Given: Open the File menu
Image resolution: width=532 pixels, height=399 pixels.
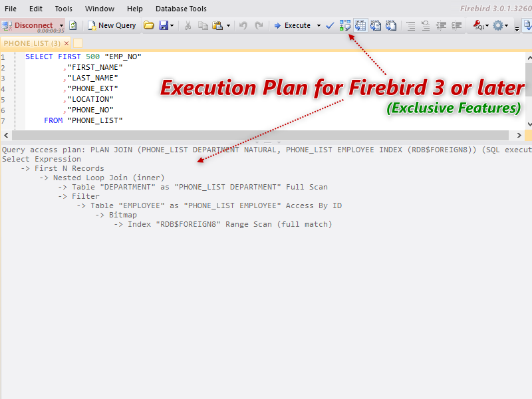Looking at the screenshot, I should (11, 9).
